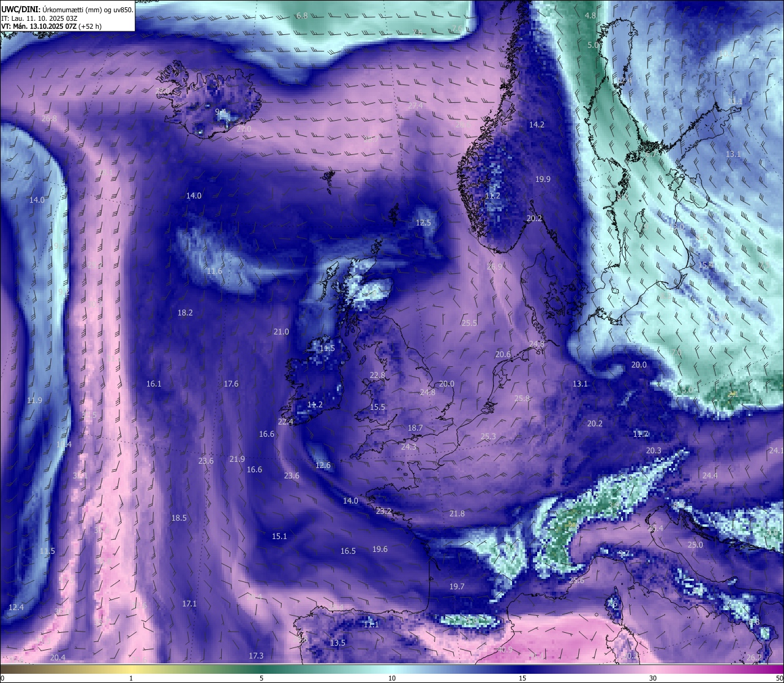Click the 14.2 value label
This screenshot has height=683, width=784.
point(537,124)
